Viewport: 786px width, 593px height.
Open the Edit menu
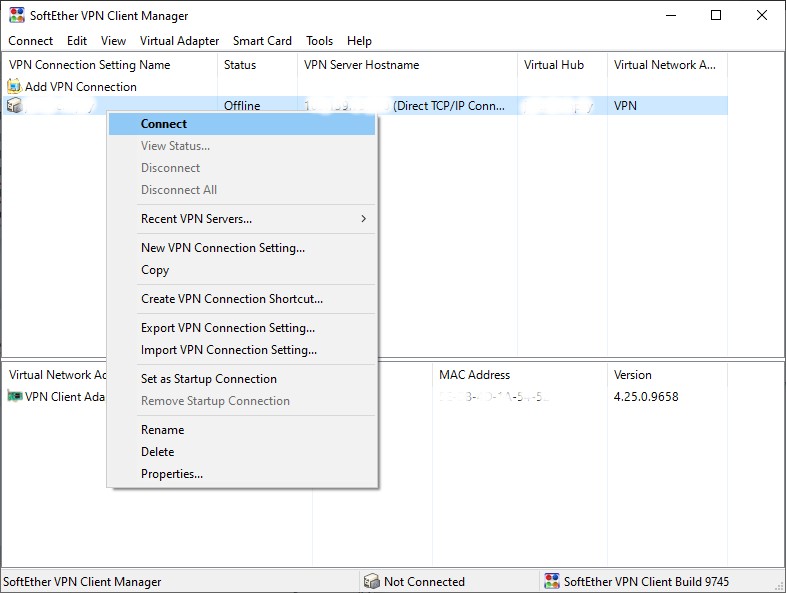77,41
